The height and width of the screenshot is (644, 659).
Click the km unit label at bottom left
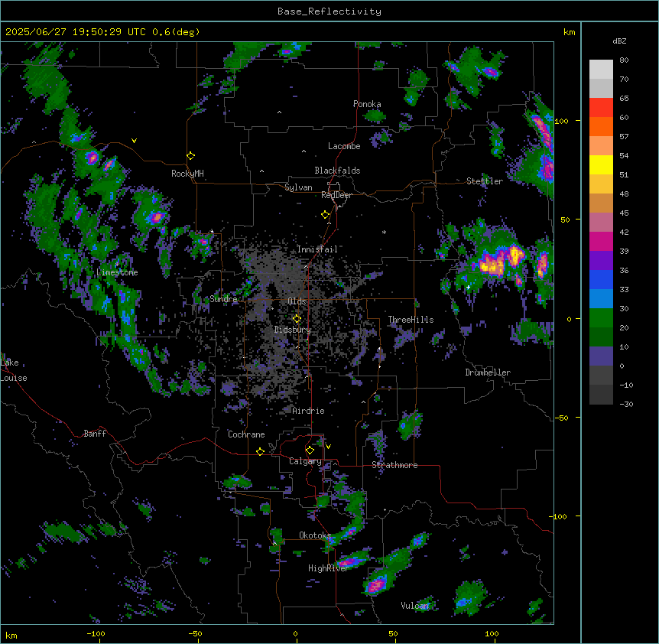[11, 636]
